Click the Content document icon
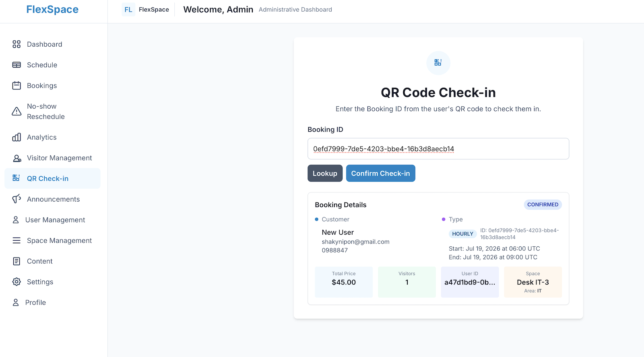The image size is (644, 357). click(x=17, y=261)
